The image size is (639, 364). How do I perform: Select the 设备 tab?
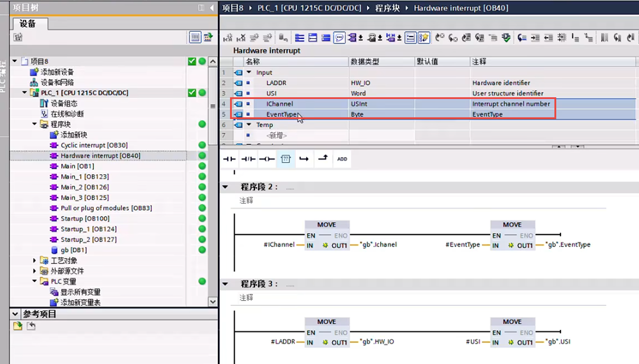point(28,24)
